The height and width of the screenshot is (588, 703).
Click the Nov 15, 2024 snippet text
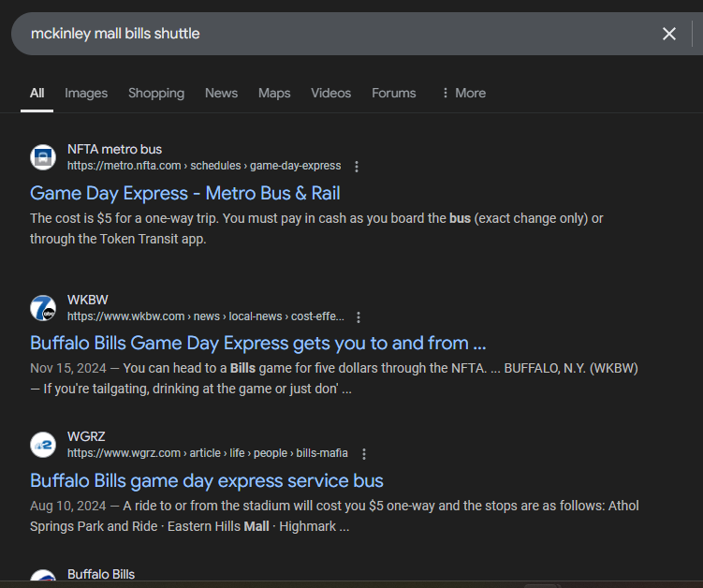[x=334, y=378]
